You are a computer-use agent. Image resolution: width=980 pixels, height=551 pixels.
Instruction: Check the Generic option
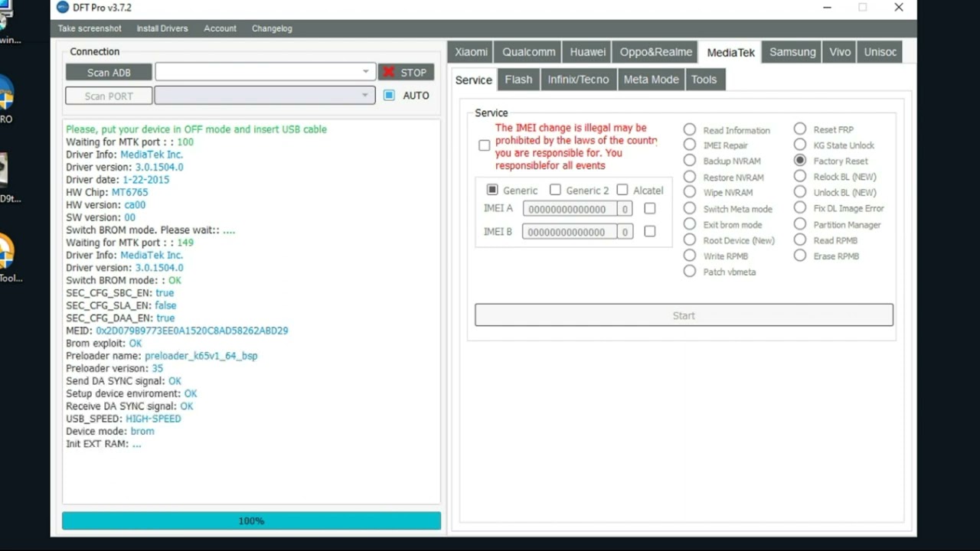pos(492,190)
